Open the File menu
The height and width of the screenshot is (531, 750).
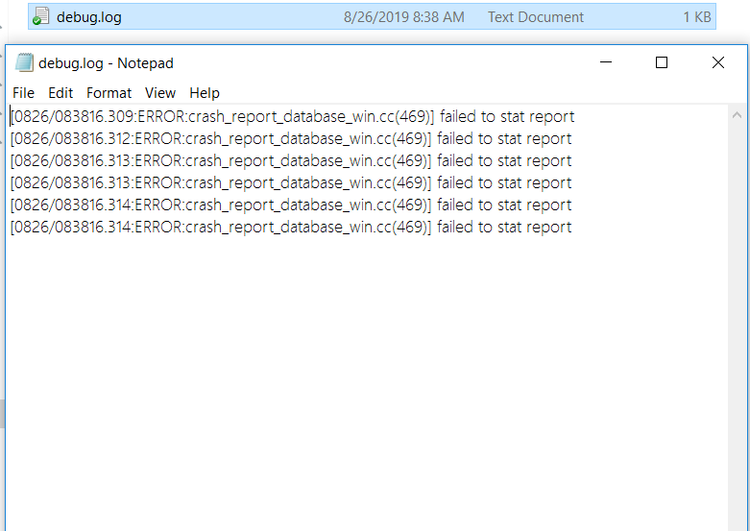[x=23, y=93]
